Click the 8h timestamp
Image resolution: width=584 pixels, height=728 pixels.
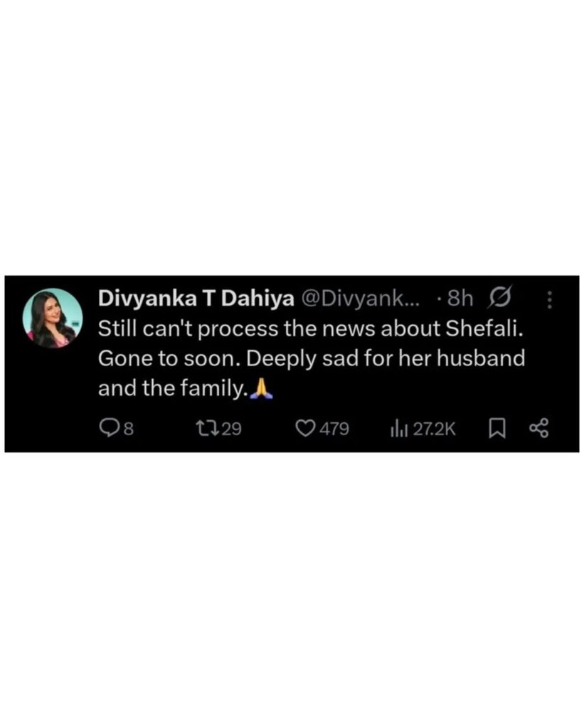tap(460, 299)
